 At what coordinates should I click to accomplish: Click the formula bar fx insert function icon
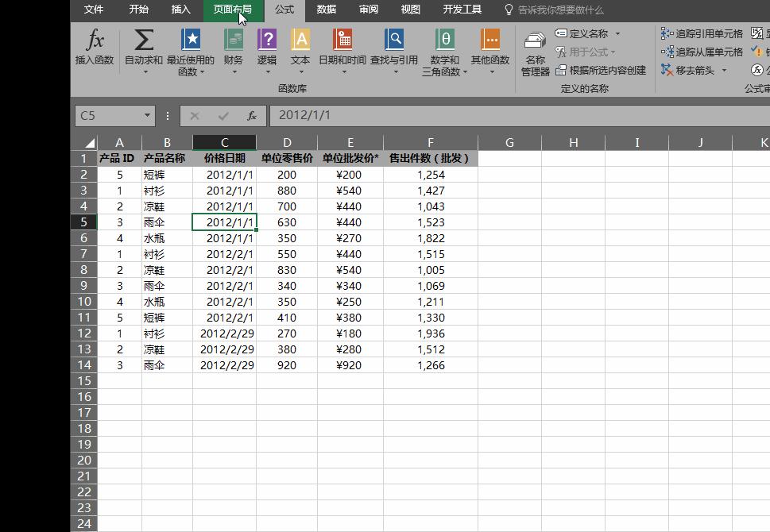[x=251, y=116]
